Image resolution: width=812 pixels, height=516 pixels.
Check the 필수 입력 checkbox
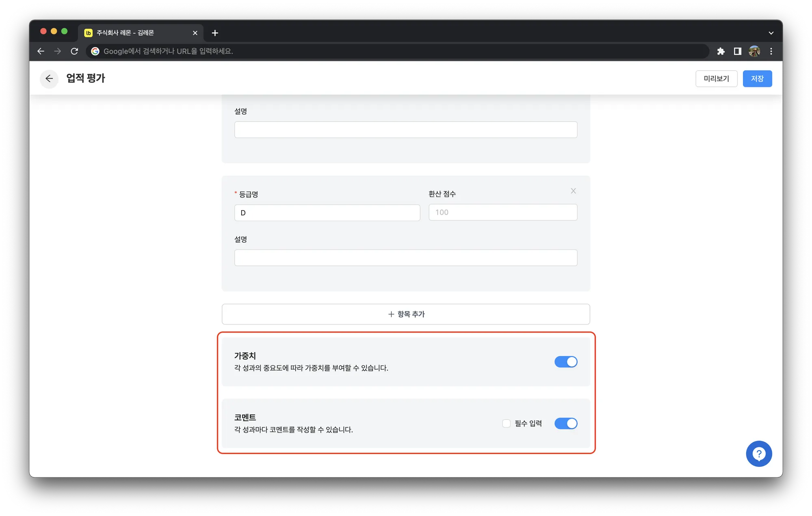point(506,423)
